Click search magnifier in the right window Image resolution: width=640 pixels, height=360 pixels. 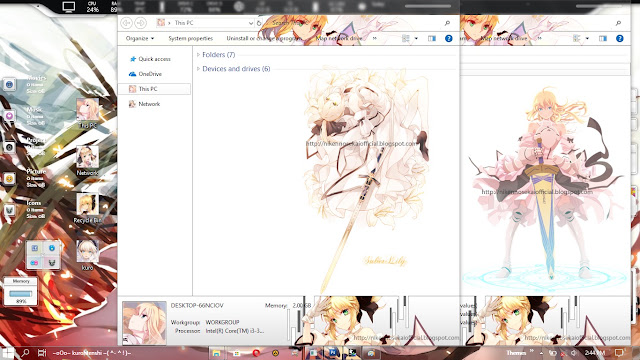click(618, 23)
